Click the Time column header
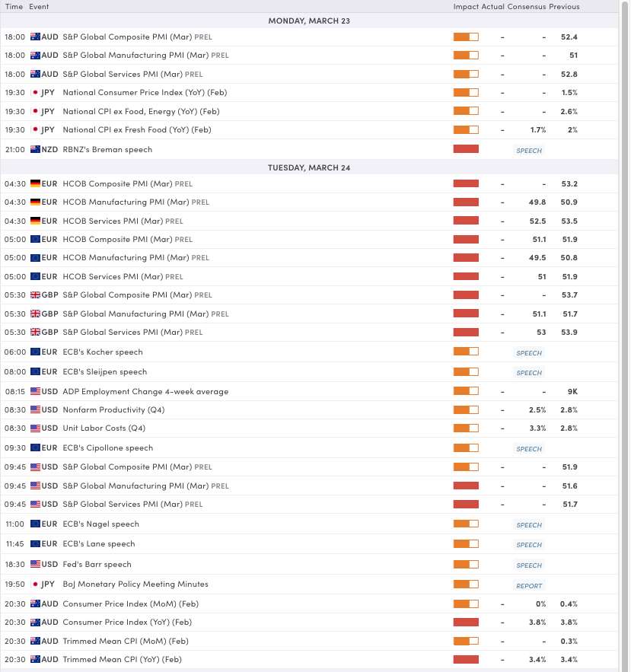The height and width of the screenshot is (672, 631). tap(14, 6)
